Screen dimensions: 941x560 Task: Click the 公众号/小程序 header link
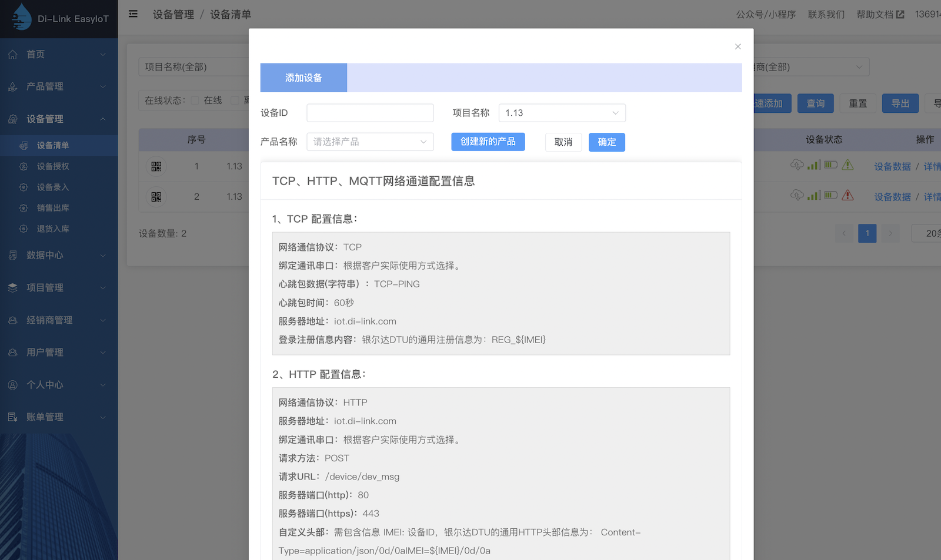766,15
